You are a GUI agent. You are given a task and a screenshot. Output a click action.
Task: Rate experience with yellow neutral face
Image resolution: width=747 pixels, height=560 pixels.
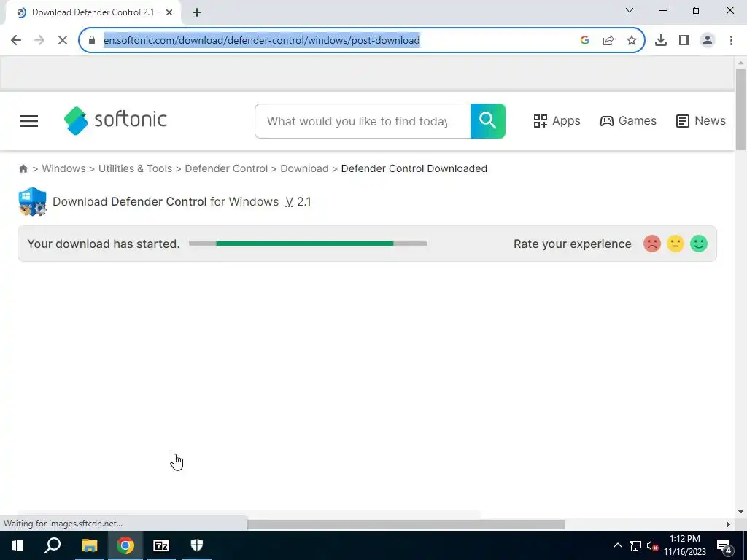pos(676,244)
